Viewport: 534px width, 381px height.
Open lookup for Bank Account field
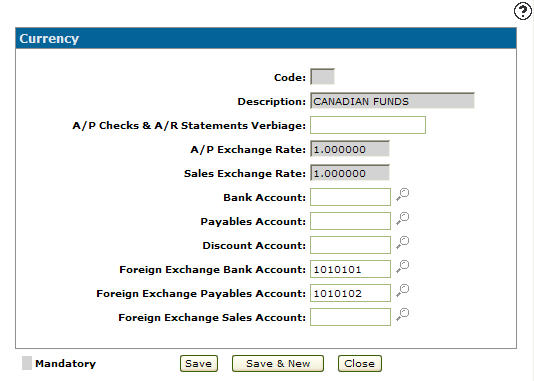(403, 194)
